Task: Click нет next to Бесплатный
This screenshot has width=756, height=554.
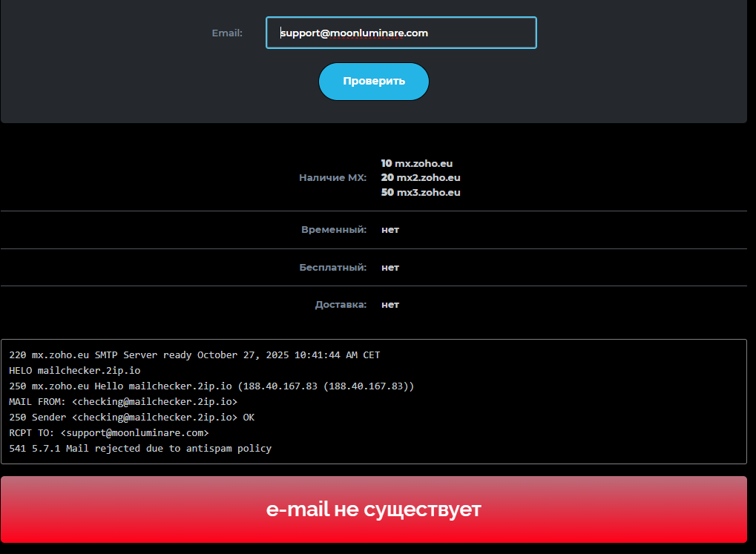Action: pos(389,267)
